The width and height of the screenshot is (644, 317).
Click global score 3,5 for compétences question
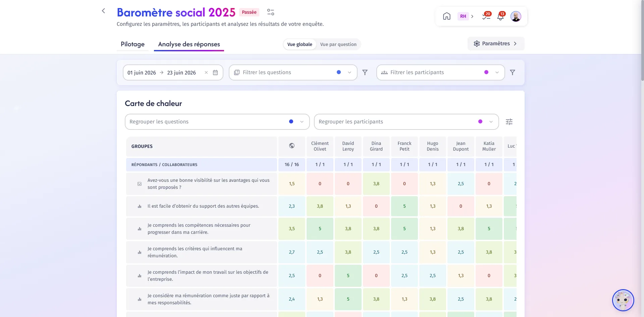tap(292, 229)
